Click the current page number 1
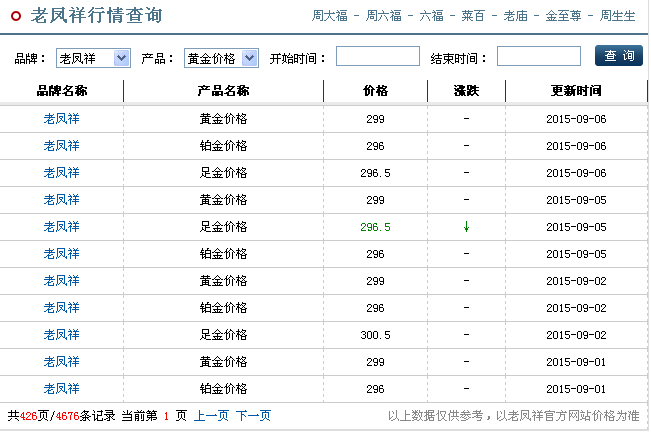 coord(166,416)
